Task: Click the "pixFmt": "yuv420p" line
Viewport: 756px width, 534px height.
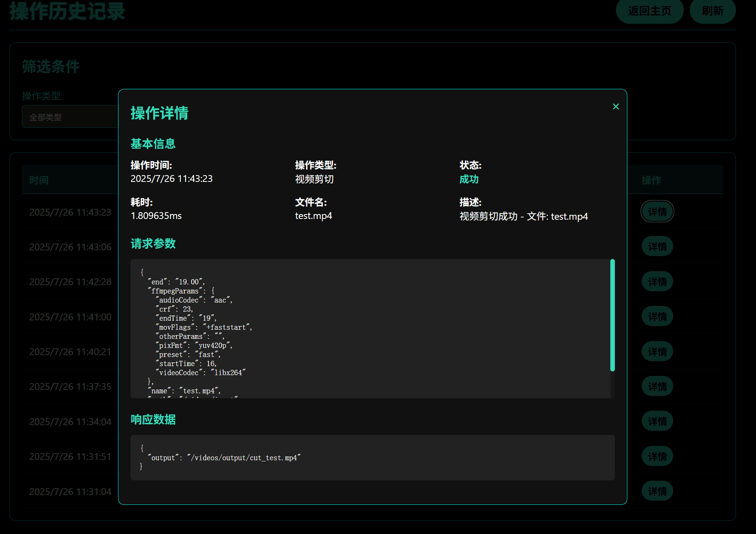Action: pos(194,345)
